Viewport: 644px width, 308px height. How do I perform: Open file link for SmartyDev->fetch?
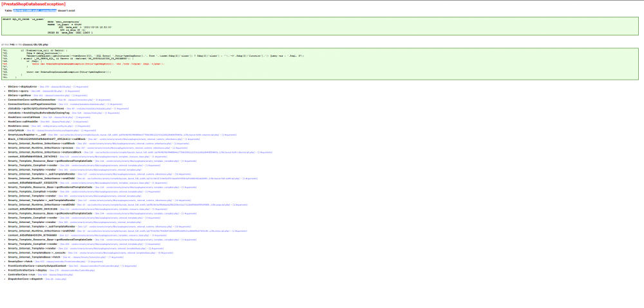(61, 262)
